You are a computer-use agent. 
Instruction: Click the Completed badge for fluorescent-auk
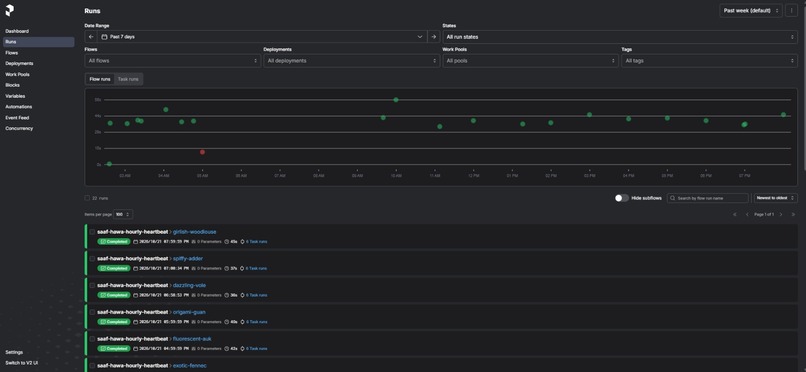pos(114,348)
